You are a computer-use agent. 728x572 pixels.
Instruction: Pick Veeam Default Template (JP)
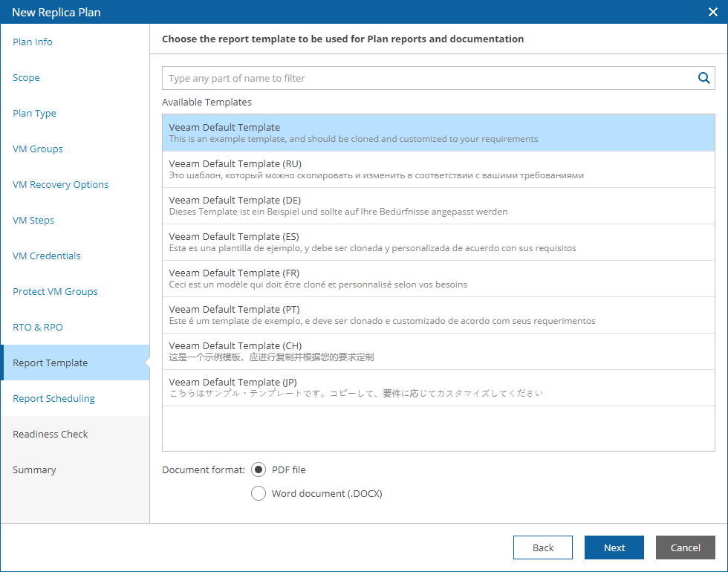point(438,388)
